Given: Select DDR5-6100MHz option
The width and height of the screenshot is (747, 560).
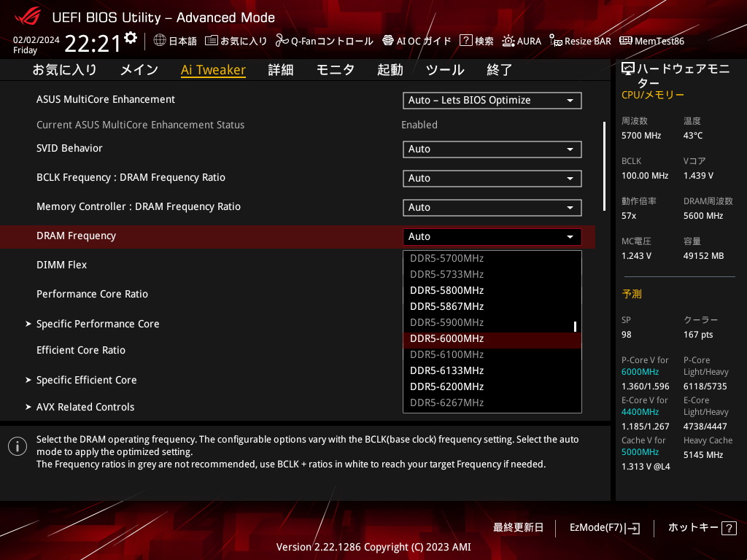Looking at the screenshot, I should point(492,355).
